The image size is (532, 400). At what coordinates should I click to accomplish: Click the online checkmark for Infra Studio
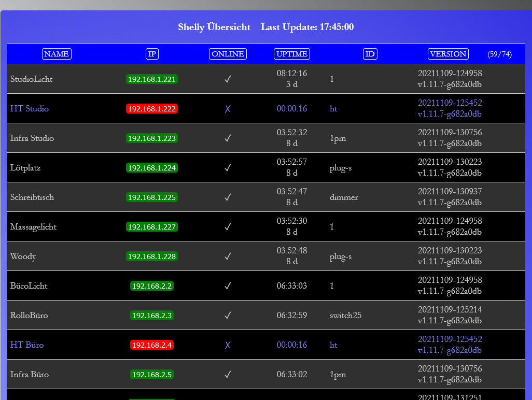coord(228,138)
